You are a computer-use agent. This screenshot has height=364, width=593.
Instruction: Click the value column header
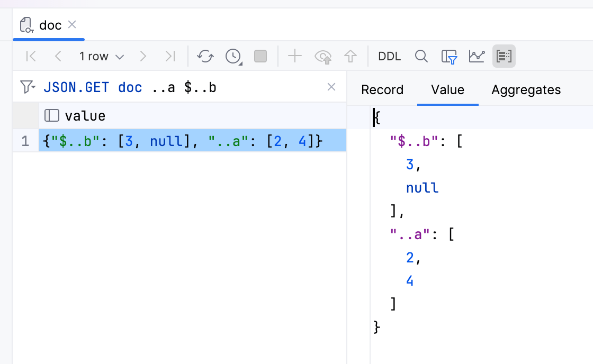(85, 115)
